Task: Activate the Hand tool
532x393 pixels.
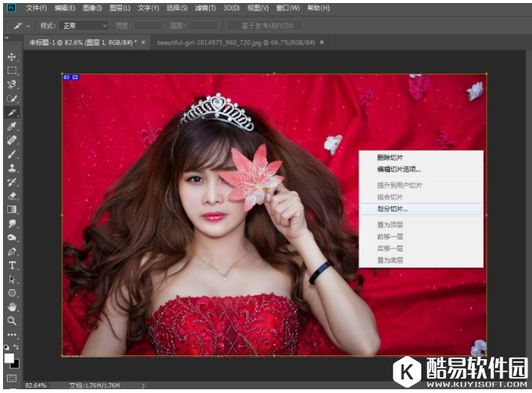Action: (x=12, y=306)
